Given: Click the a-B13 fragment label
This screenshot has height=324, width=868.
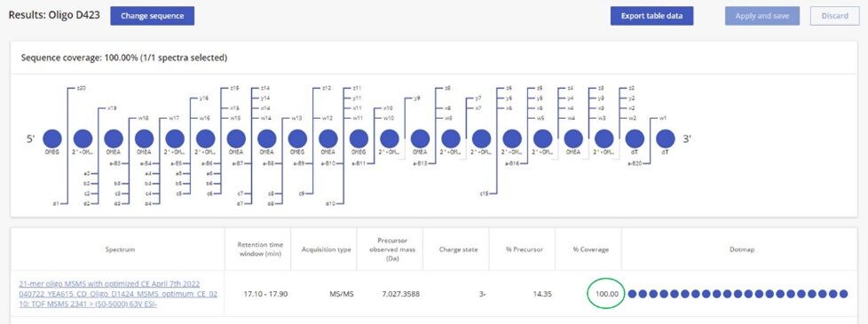Looking at the screenshot, I should pos(421,163).
